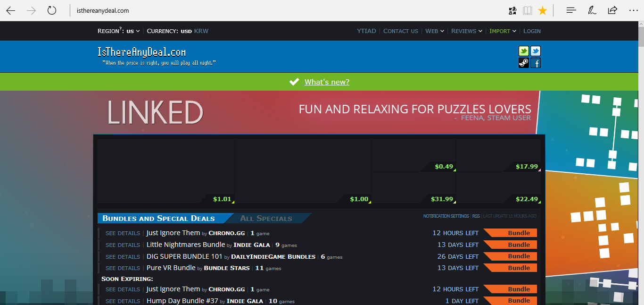Open the Facebook page icon
This screenshot has width=644, height=305.
pyautogui.click(x=536, y=63)
